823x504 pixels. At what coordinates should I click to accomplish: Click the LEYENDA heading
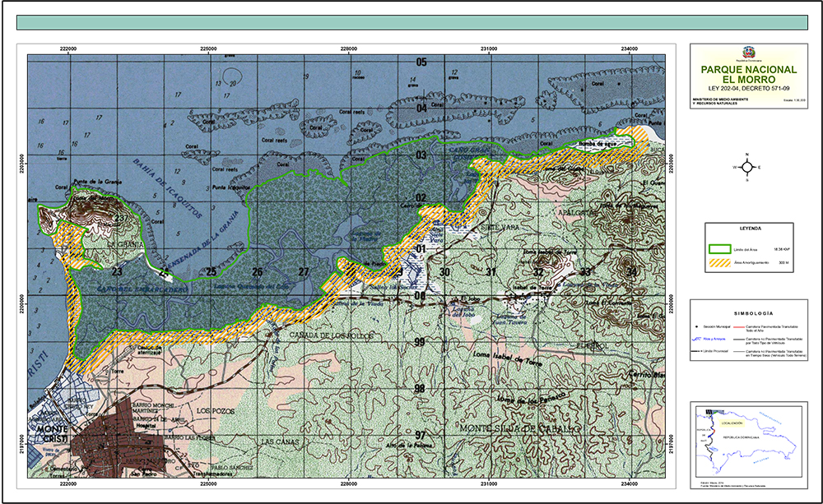(748, 226)
